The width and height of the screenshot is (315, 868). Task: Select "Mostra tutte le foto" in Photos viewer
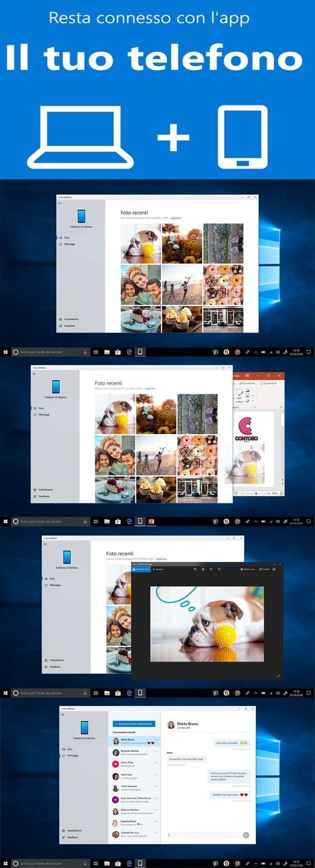pyautogui.click(x=140, y=569)
